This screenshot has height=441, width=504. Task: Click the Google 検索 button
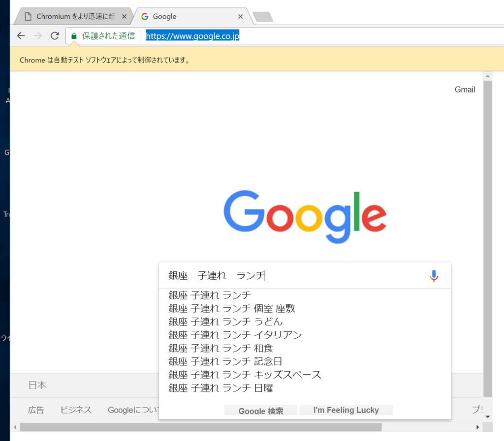261,410
